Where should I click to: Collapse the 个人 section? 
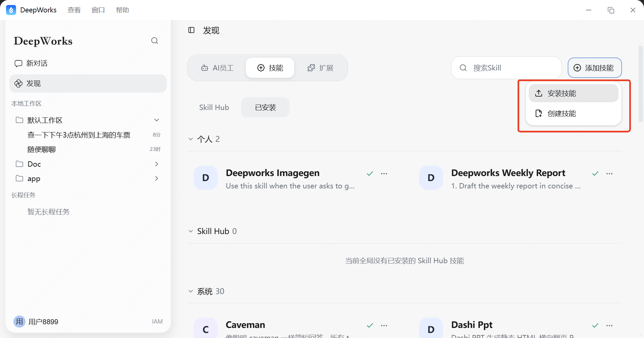(191, 139)
